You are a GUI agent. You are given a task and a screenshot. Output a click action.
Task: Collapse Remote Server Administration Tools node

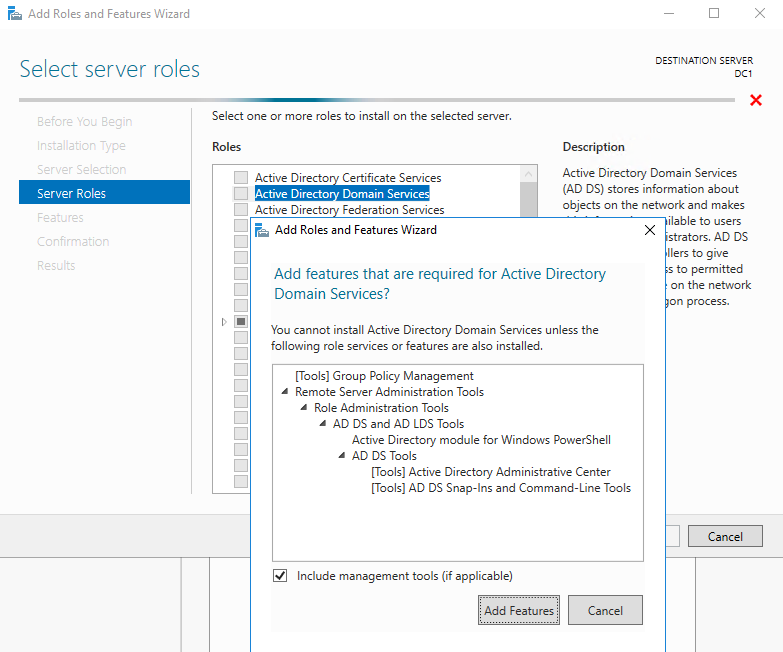tap(286, 393)
